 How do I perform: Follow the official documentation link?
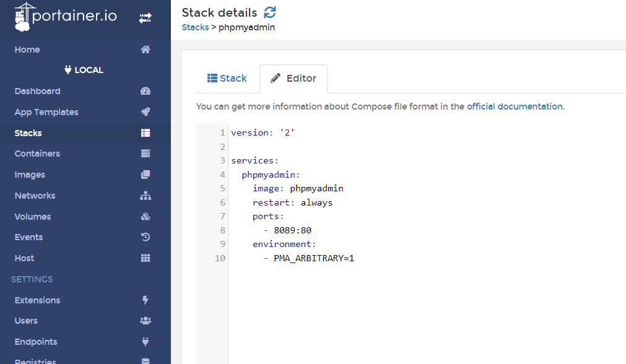click(514, 106)
